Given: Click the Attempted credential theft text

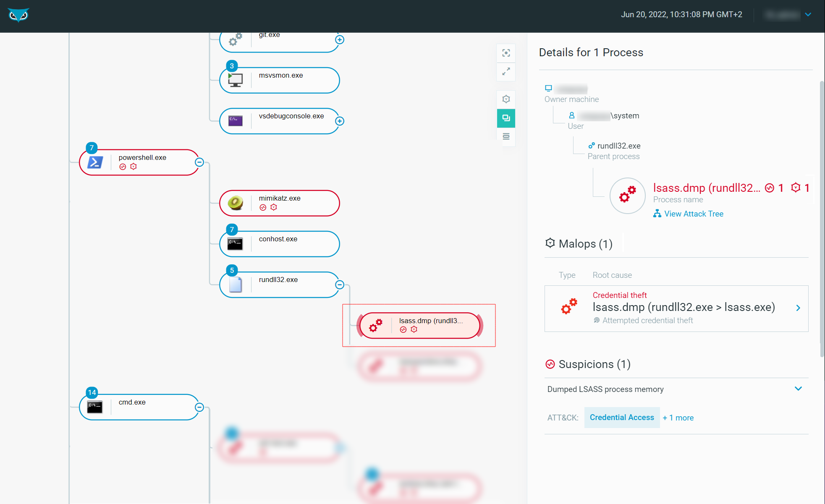Looking at the screenshot, I should point(648,320).
